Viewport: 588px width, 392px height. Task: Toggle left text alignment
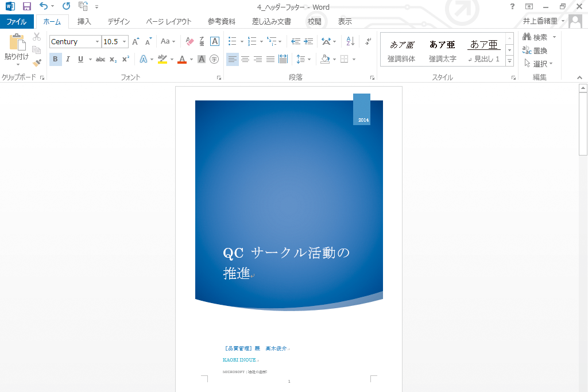[233, 59]
